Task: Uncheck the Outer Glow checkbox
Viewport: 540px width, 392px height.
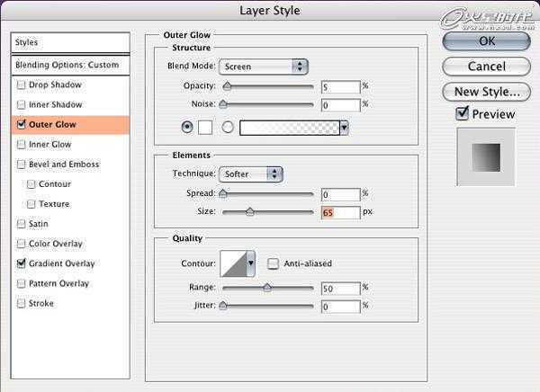Action: tap(21, 124)
